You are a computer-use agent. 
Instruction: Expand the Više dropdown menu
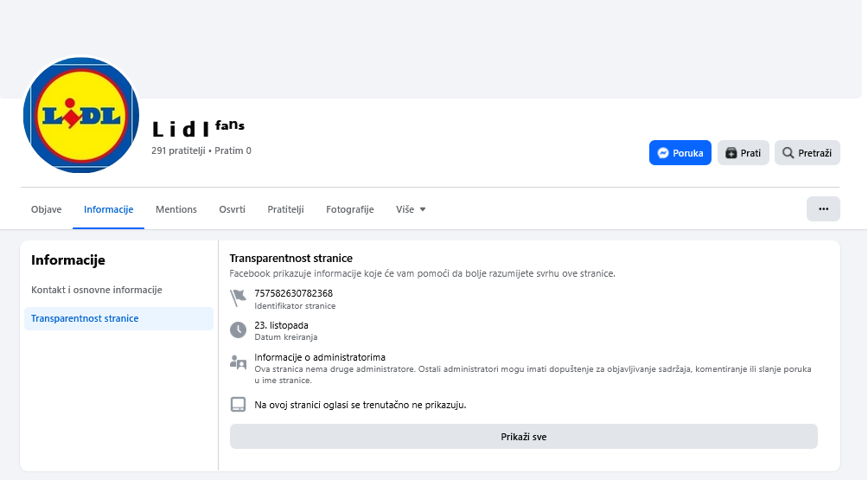(411, 209)
